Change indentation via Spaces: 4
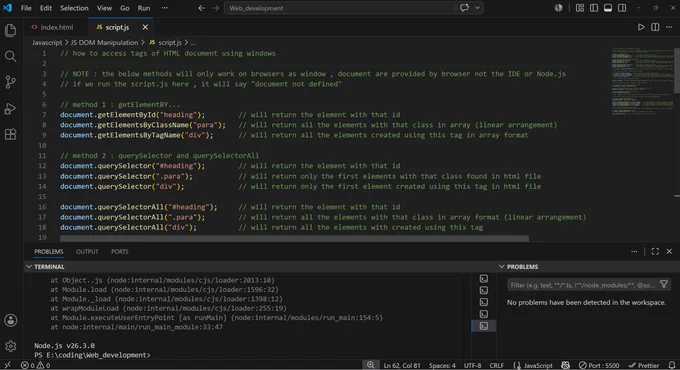 [442, 365]
